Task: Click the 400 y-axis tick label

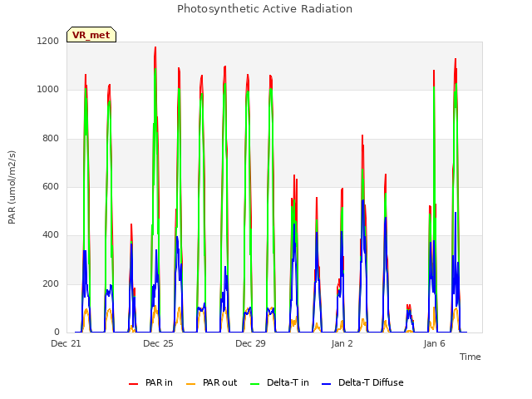Action: tap(51, 234)
